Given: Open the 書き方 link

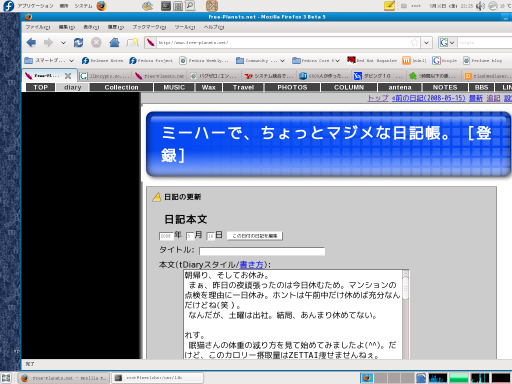Looking at the screenshot, I should 251,265.
